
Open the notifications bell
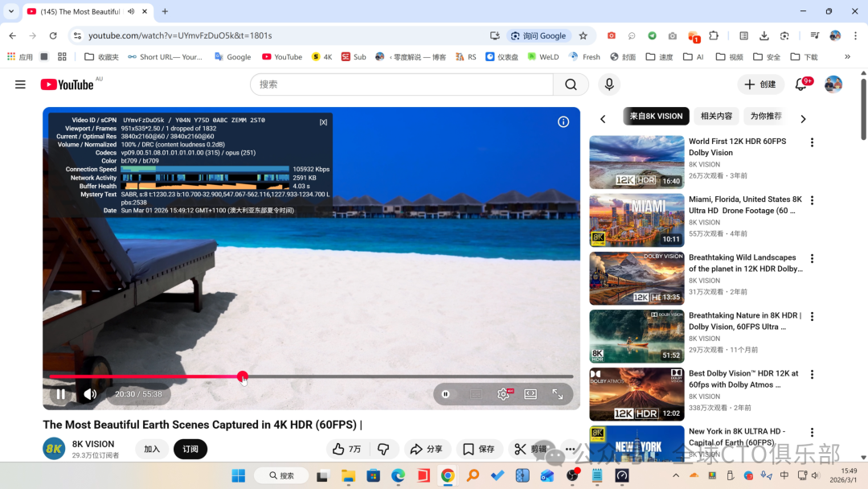pos(801,84)
